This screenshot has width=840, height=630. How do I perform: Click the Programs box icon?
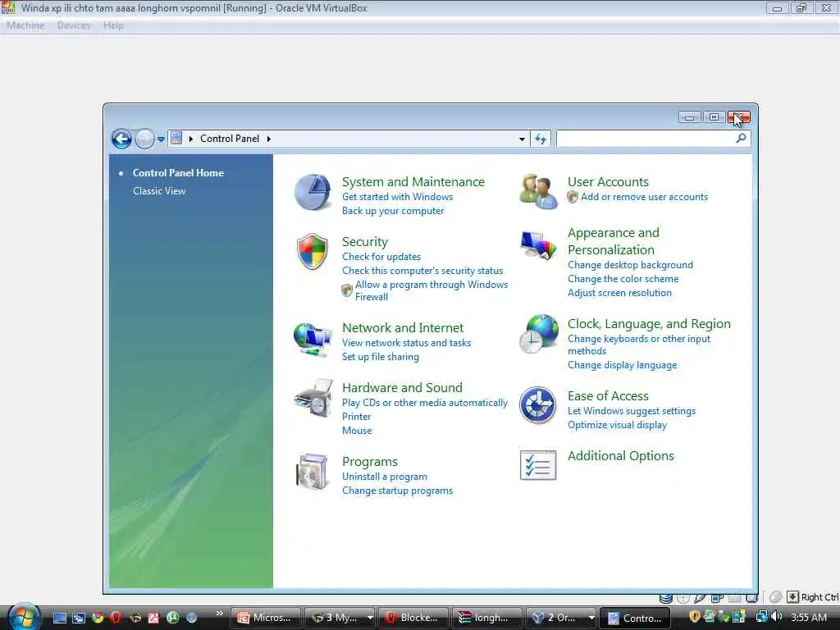click(312, 472)
